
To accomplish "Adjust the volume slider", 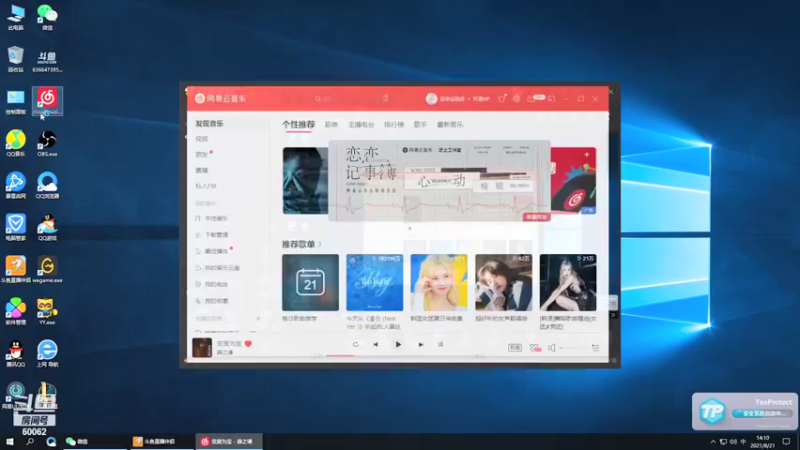I will coord(572,347).
